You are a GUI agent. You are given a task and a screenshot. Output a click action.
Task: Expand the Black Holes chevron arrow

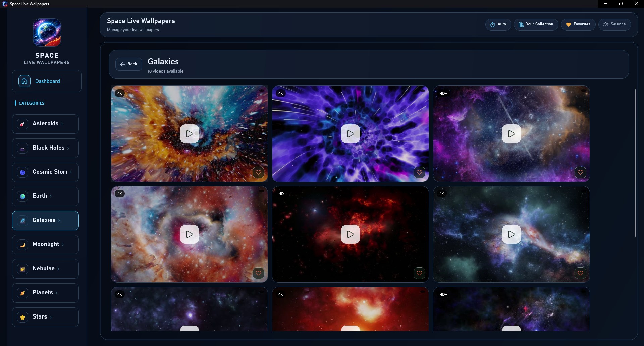pyautogui.click(x=68, y=148)
